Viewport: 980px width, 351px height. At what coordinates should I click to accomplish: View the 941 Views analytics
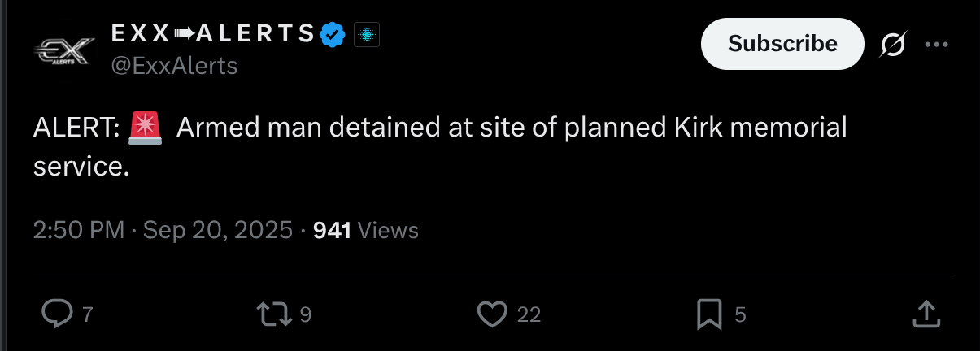(x=365, y=231)
